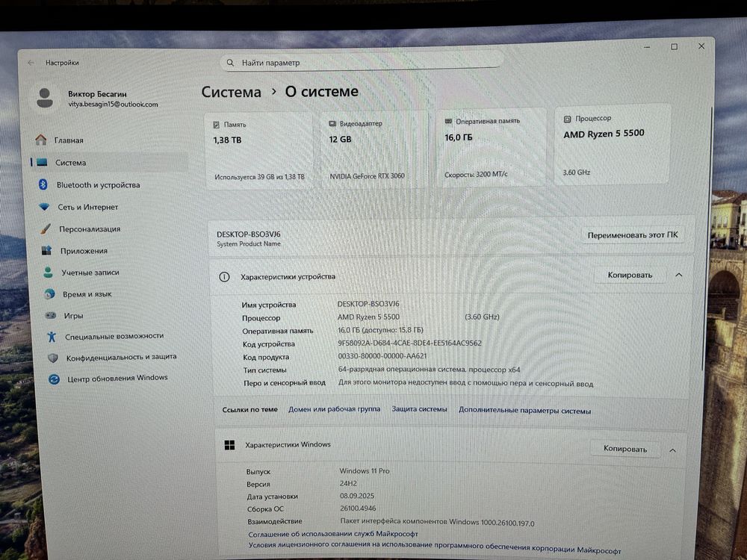Click the back arrow in Settings header

(x=31, y=63)
